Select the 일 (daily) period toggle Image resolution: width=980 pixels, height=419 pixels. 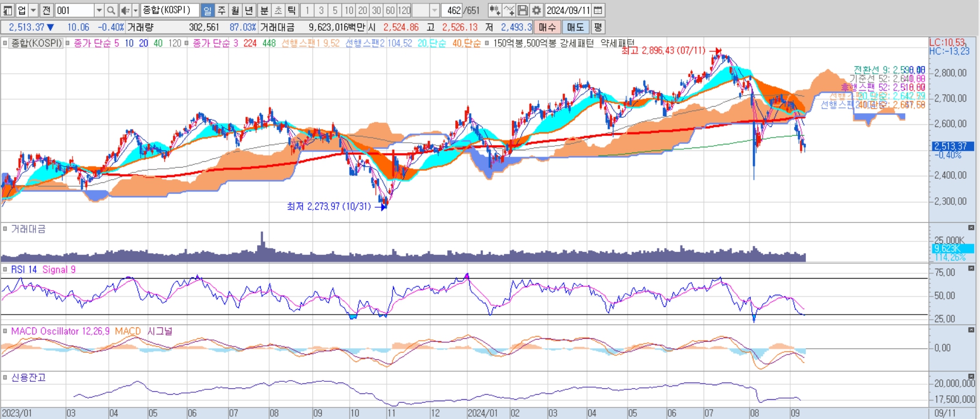point(208,10)
